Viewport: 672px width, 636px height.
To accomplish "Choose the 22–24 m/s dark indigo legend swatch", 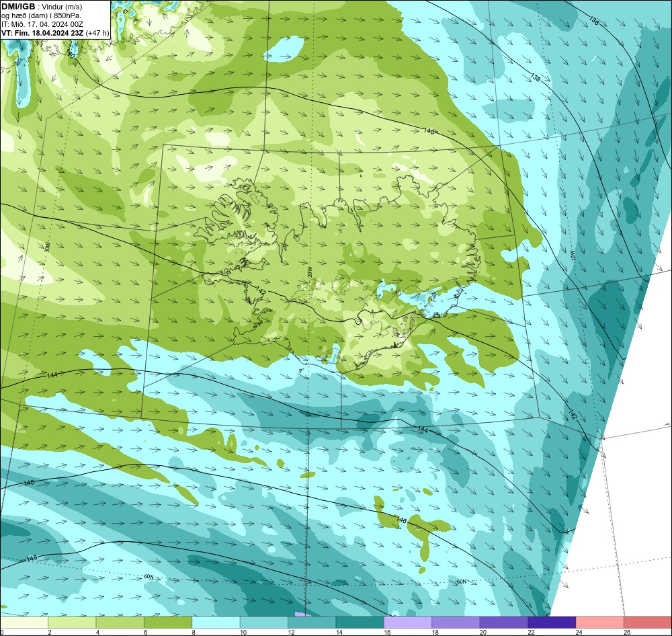I will click(552, 622).
